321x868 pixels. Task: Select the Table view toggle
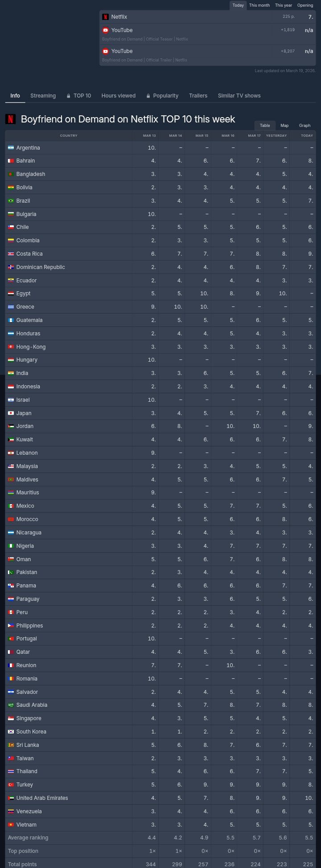click(265, 126)
